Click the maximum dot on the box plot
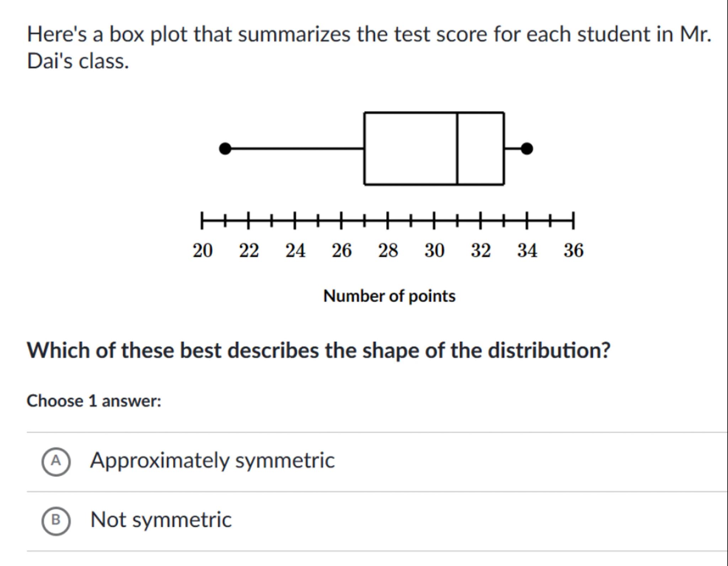The height and width of the screenshot is (566, 728). [x=527, y=149]
